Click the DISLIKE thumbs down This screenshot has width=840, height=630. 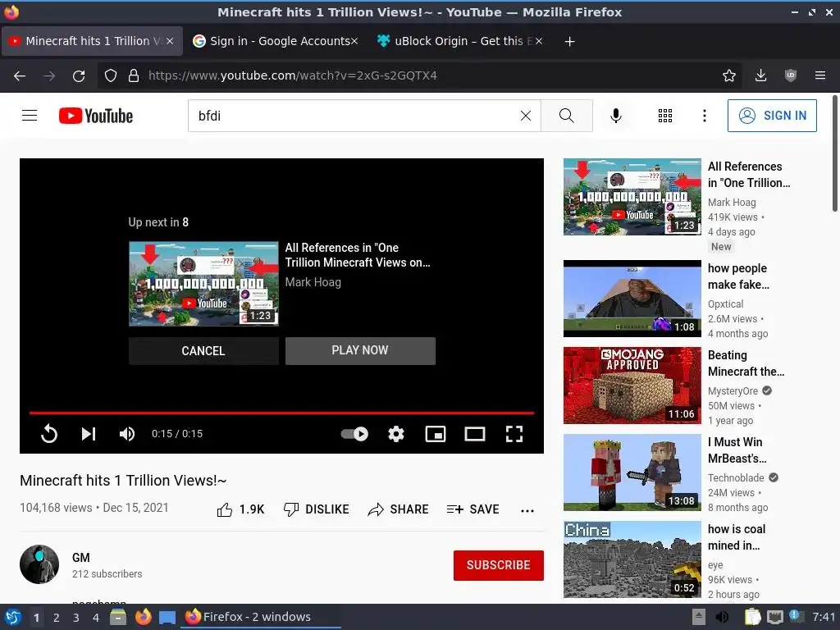click(316, 509)
